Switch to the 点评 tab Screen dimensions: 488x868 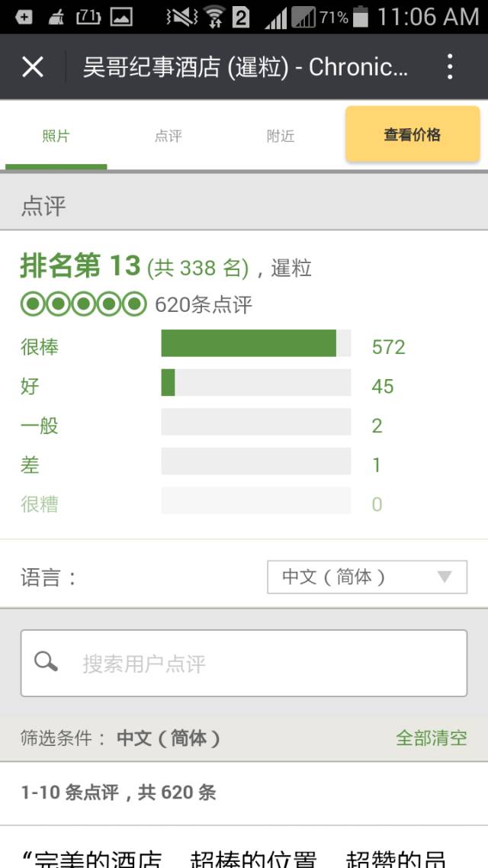pos(169,137)
